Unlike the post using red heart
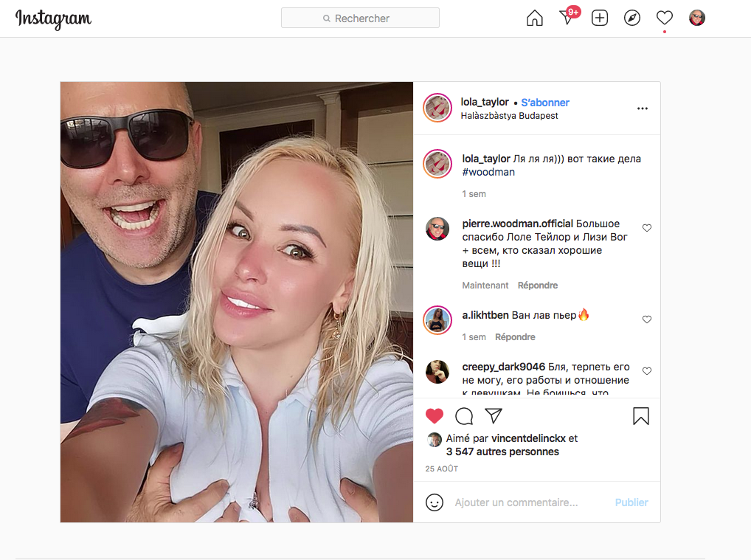The image size is (751, 560). 435,416
